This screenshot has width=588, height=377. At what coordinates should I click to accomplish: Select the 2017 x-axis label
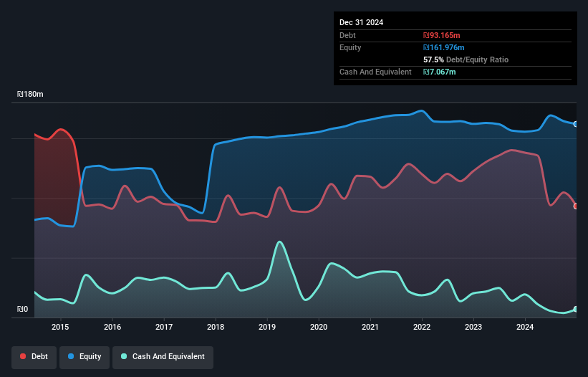click(164, 327)
